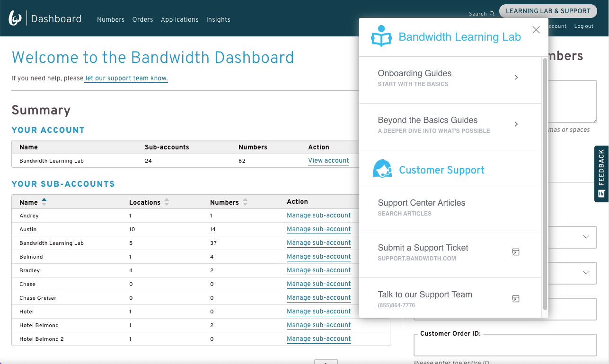Image resolution: width=609 pixels, height=364 pixels.
Task: Manage sub-account for Belmond
Action: click(x=319, y=257)
